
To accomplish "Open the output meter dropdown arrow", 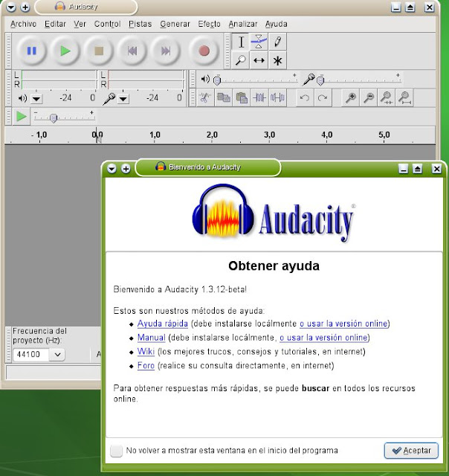I will point(36,99).
